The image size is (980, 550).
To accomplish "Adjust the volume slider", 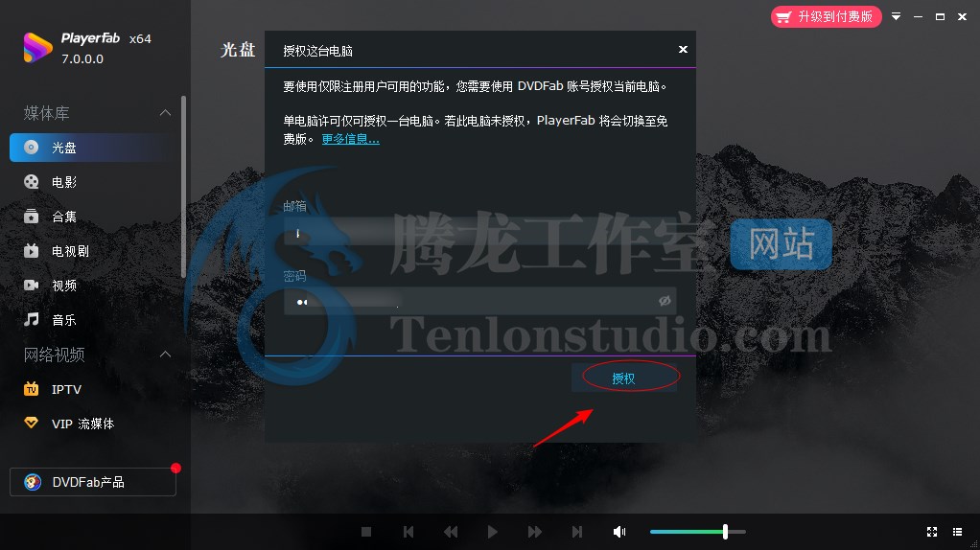I will (698, 532).
